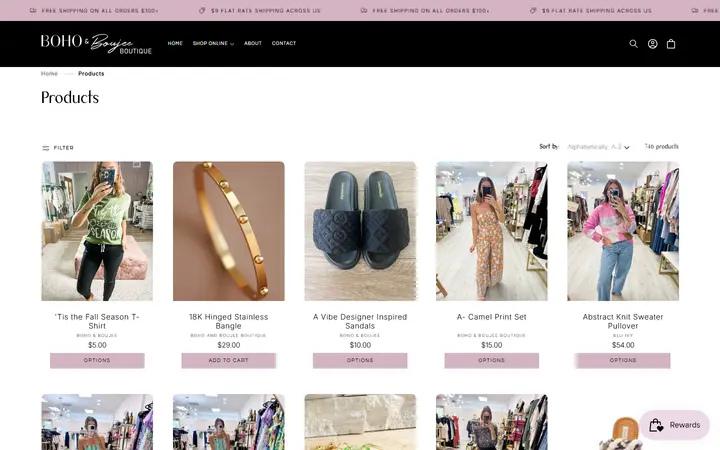Screen dimensions: 720x450
Task: Click the $15.00 Camel Print Set price
Action: tap(491, 345)
